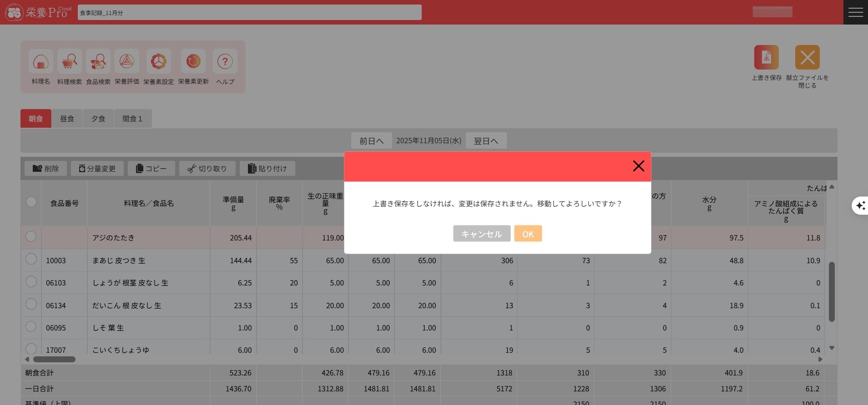This screenshot has height=405, width=868.
Task: Click the 栄養素更新 nutrient update icon
Action: pyautogui.click(x=193, y=62)
